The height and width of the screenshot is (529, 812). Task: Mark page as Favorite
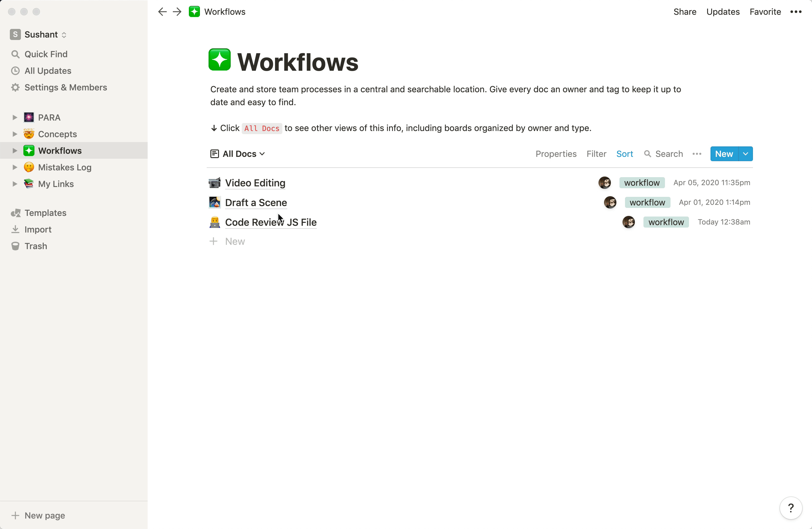coord(765,12)
